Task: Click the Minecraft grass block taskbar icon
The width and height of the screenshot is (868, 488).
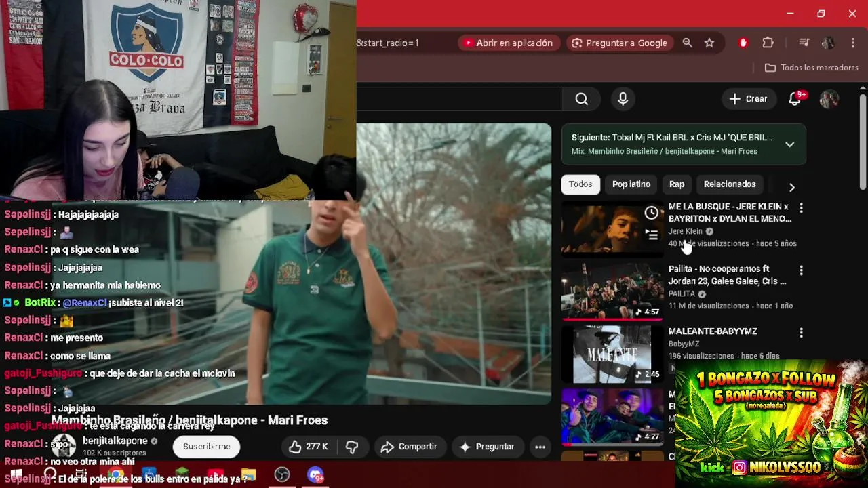Action: pos(182,474)
